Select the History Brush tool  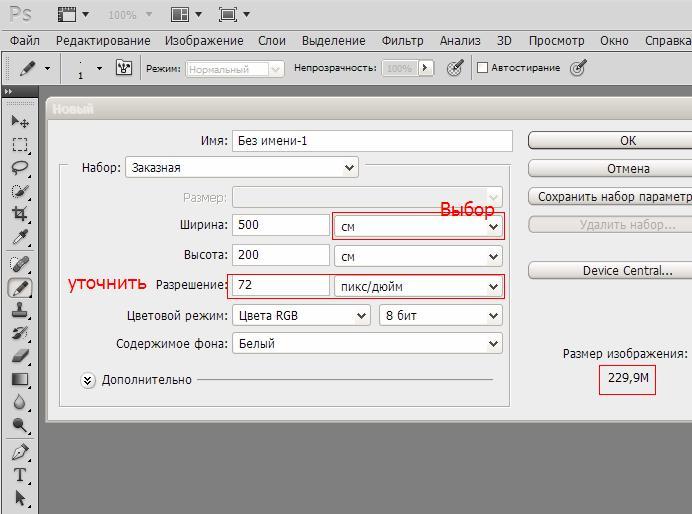(x=20, y=333)
